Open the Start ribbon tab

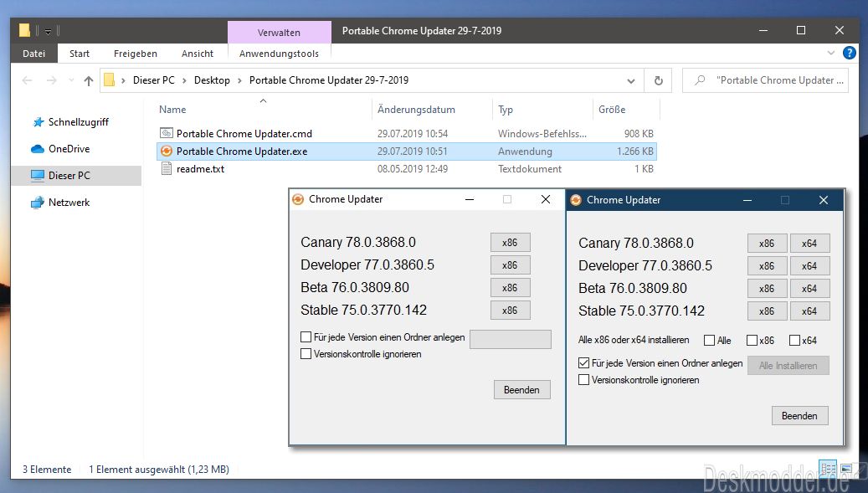click(x=80, y=54)
